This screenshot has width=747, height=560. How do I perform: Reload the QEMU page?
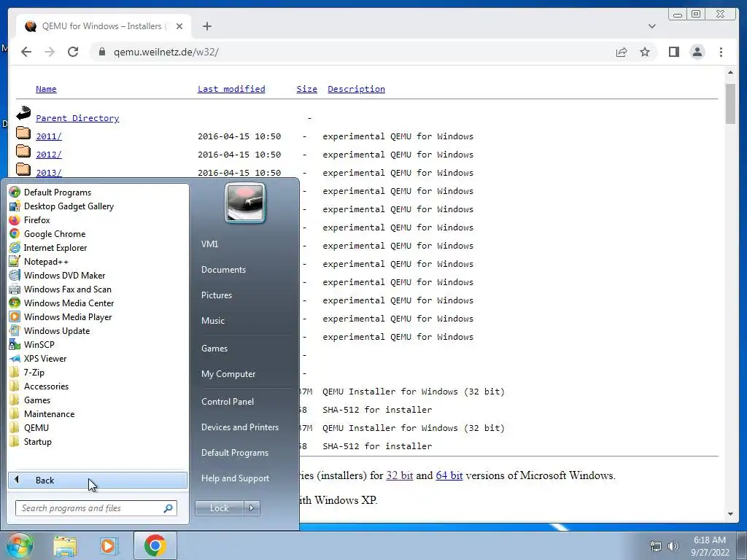pyautogui.click(x=73, y=52)
